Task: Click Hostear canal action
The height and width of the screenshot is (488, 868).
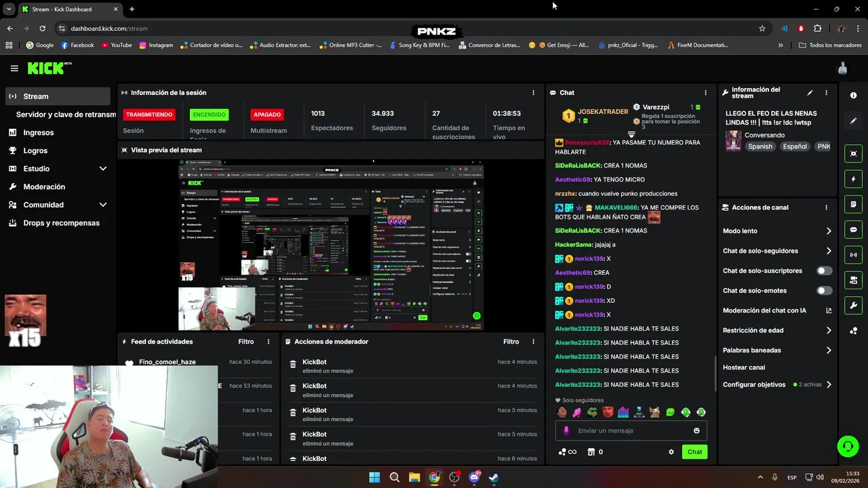Action: click(x=744, y=367)
